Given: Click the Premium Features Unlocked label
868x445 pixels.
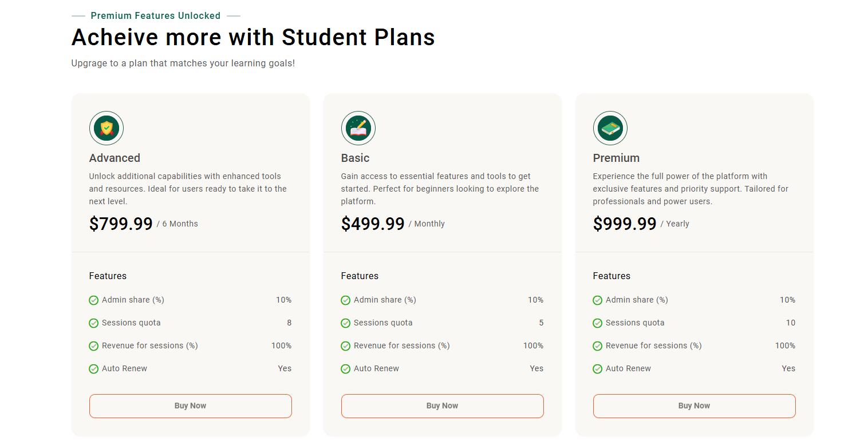Looking at the screenshot, I should [x=156, y=16].
